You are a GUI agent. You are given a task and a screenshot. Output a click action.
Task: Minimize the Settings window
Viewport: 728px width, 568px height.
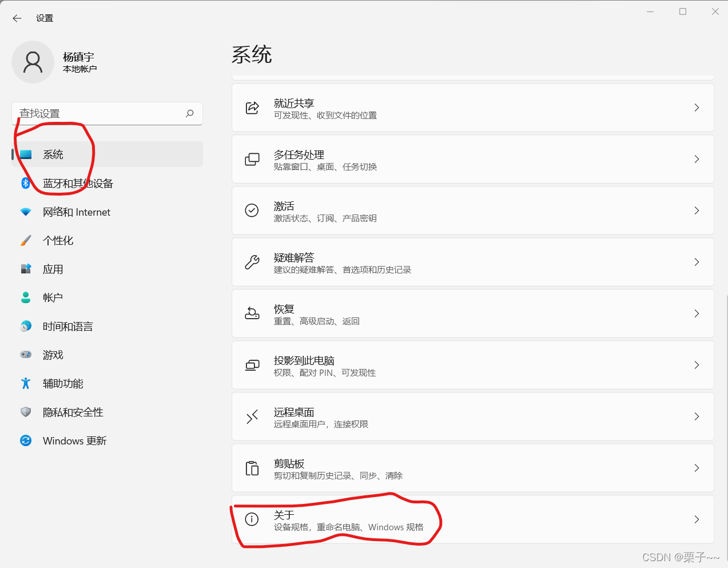coord(650,11)
